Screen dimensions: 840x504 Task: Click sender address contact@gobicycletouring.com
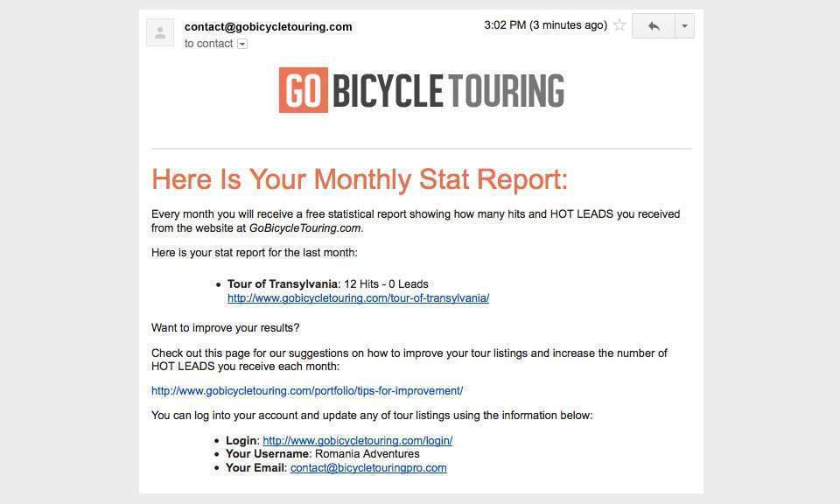point(268,27)
